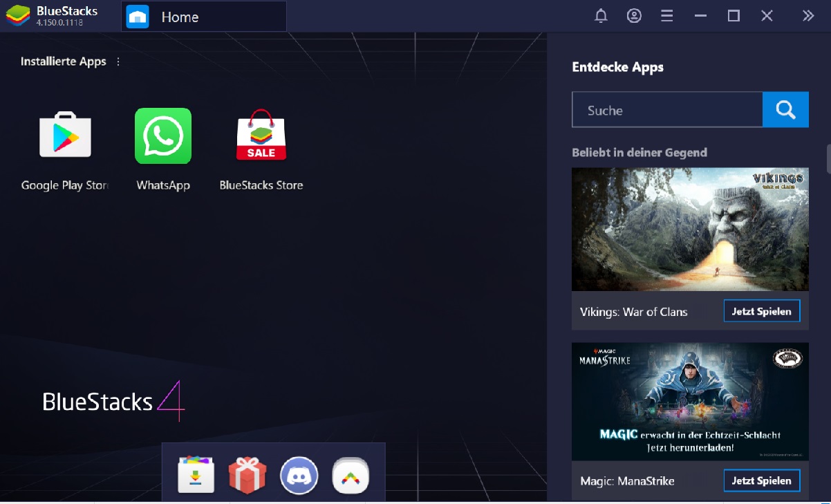
Task: Click Jetzt Spielen for Vikings: War of Clans
Action: [762, 311]
